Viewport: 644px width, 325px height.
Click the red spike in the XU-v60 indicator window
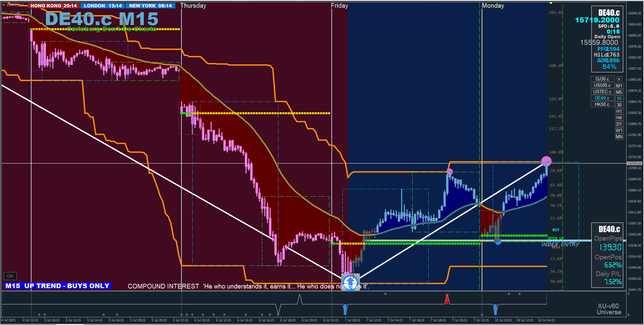point(447,299)
